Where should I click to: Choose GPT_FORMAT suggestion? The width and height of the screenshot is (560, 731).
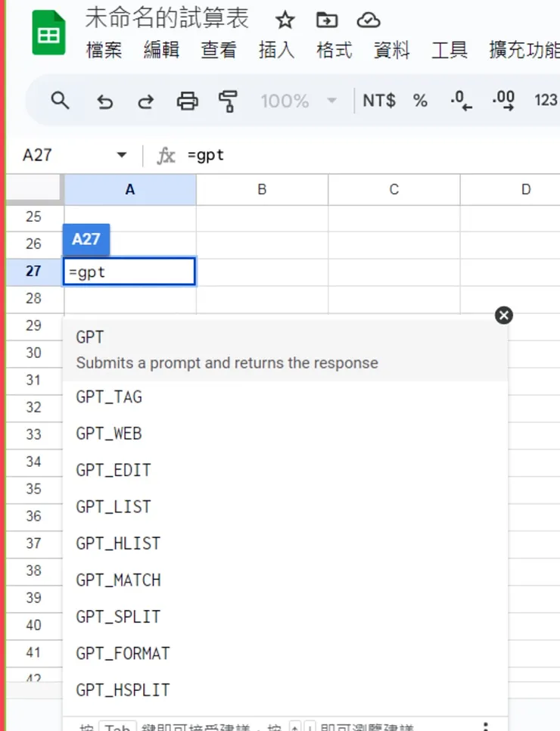click(285, 654)
